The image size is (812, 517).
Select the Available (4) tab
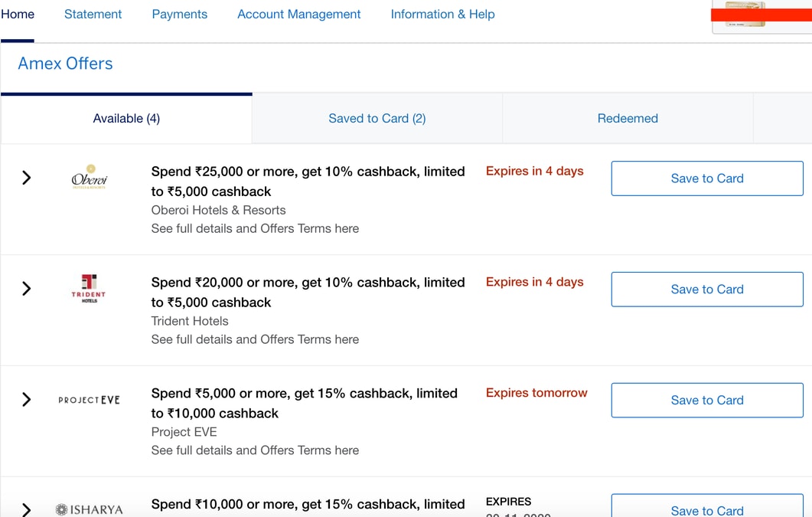pyautogui.click(x=126, y=118)
